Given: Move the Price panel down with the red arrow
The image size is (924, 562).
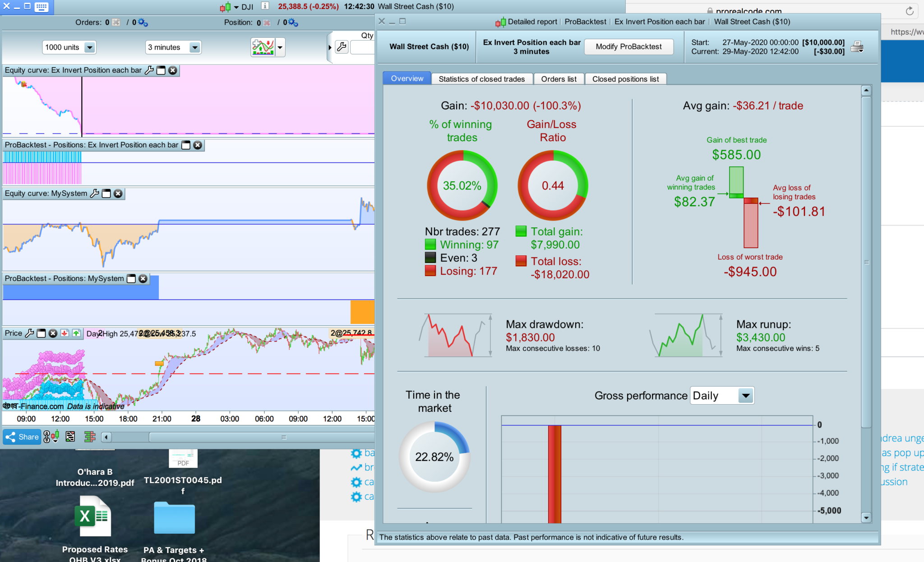Looking at the screenshot, I should [x=65, y=333].
